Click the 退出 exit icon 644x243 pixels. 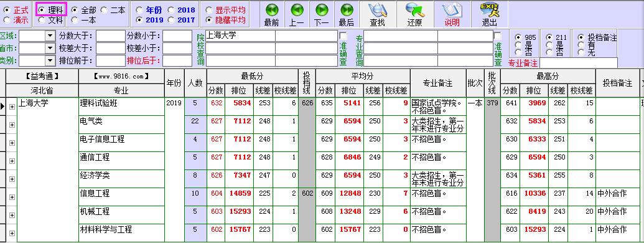(x=490, y=9)
